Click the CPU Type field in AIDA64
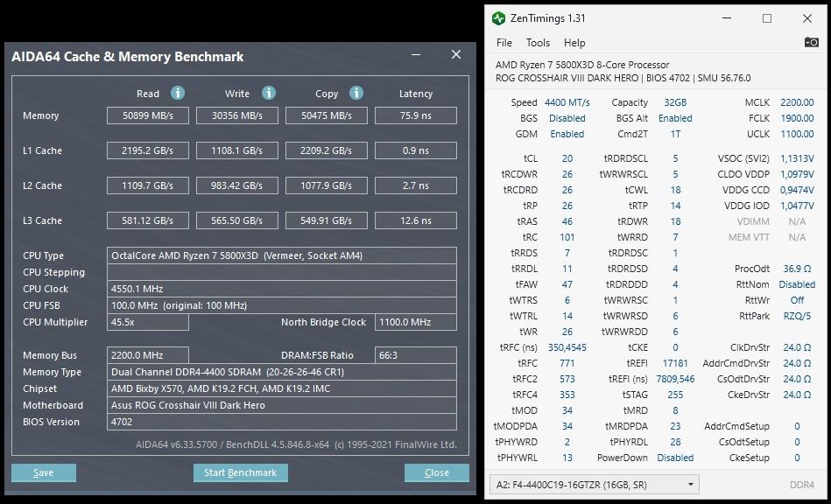Image resolution: width=831 pixels, height=504 pixels. point(281,255)
